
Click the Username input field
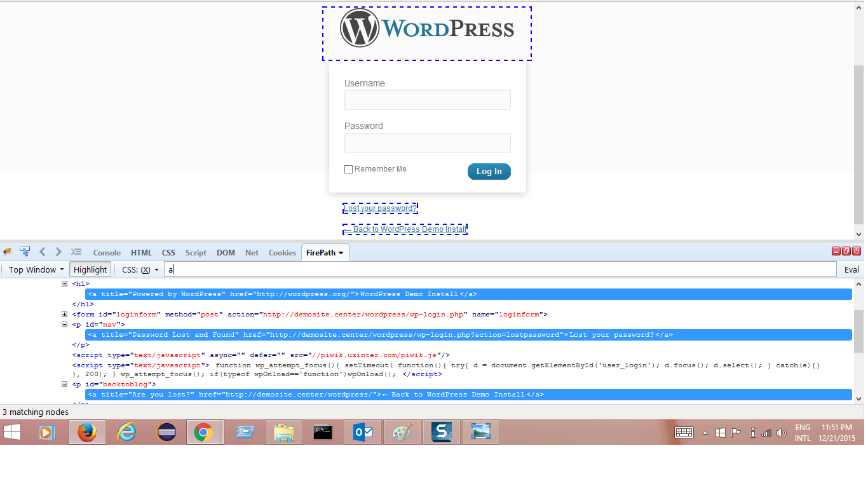click(427, 100)
